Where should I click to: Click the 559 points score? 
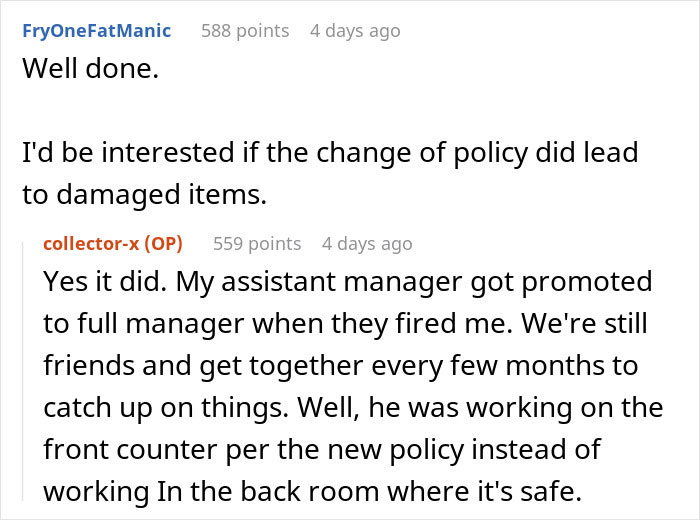click(257, 243)
